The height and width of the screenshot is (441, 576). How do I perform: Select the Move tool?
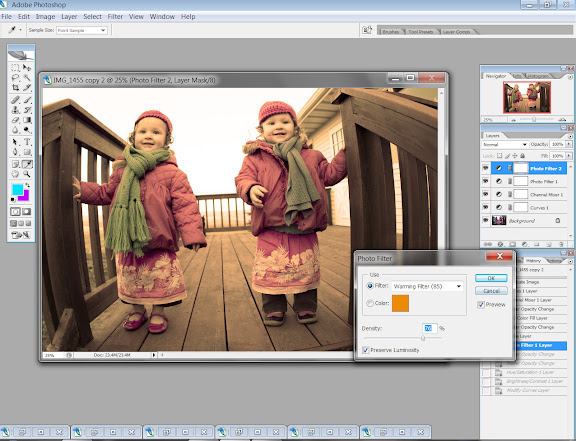pos(27,68)
